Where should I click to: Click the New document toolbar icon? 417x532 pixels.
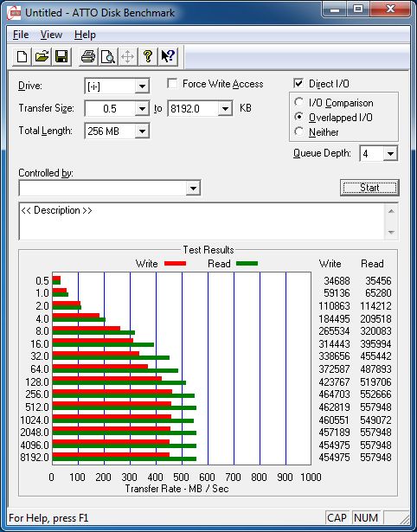[x=22, y=56]
